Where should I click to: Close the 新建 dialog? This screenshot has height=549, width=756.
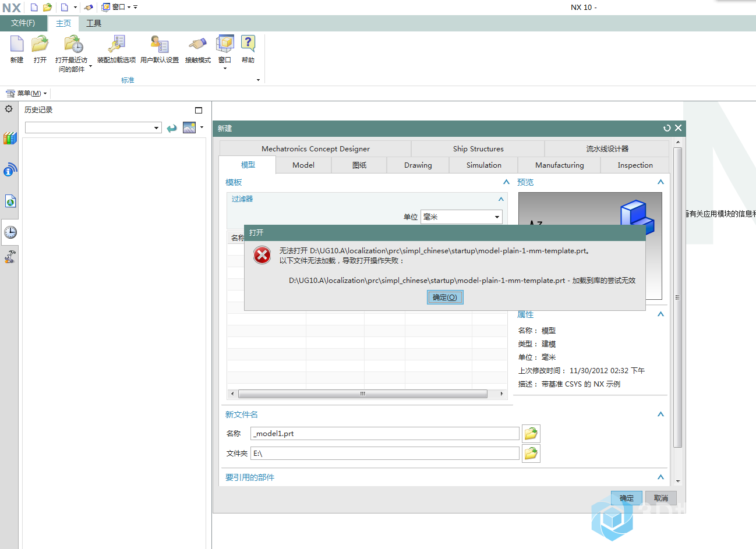point(678,128)
